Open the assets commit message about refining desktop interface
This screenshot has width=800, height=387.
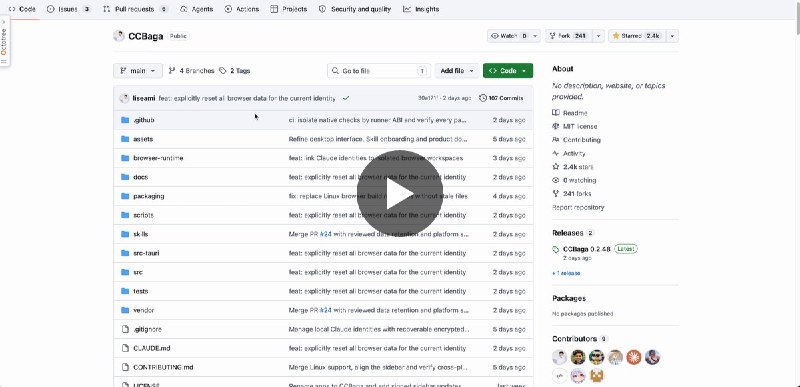click(x=378, y=139)
